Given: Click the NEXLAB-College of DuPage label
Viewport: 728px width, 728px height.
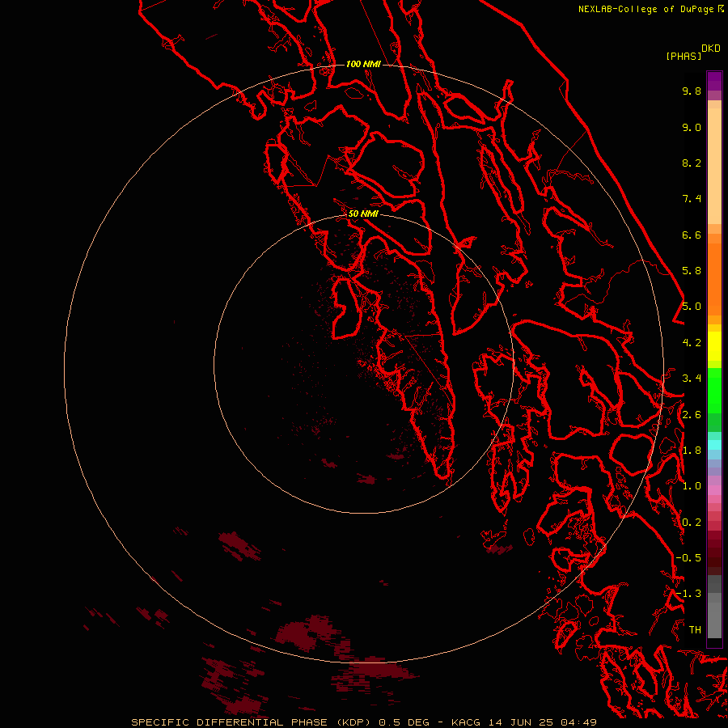Looking at the screenshot, I should (x=645, y=9).
